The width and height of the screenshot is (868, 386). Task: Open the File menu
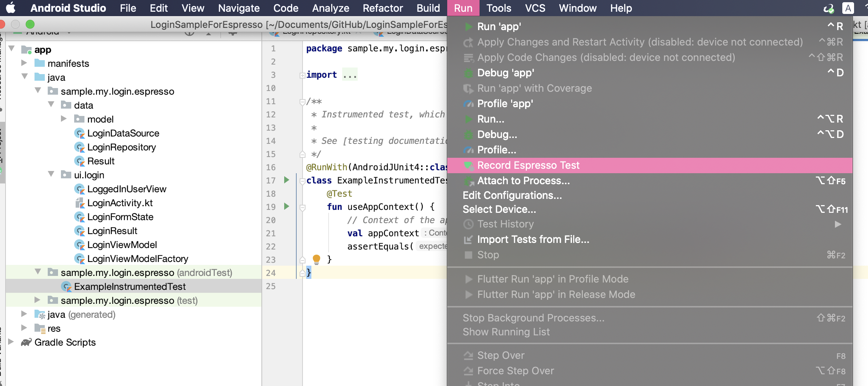[128, 8]
